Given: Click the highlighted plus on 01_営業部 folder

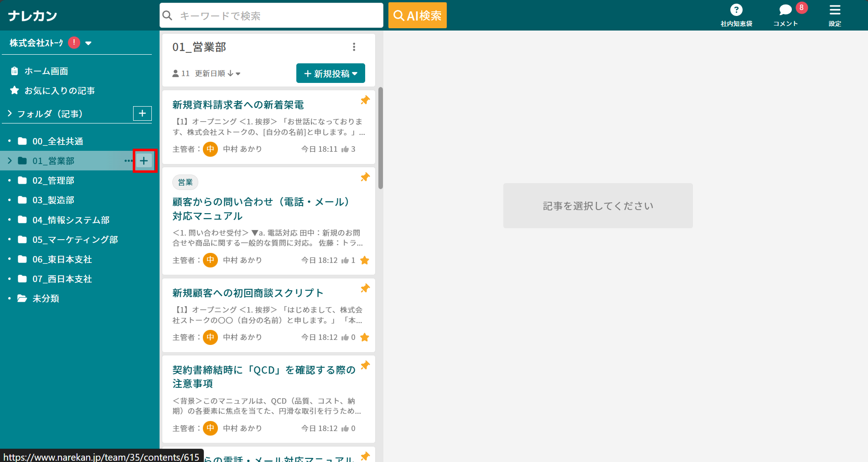Looking at the screenshot, I should [145, 160].
